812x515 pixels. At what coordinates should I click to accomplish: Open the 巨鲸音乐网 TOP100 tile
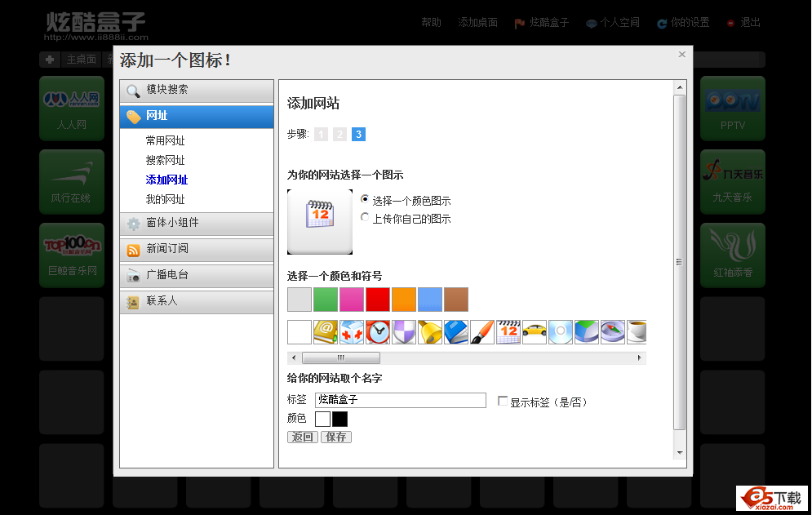(72, 255)
